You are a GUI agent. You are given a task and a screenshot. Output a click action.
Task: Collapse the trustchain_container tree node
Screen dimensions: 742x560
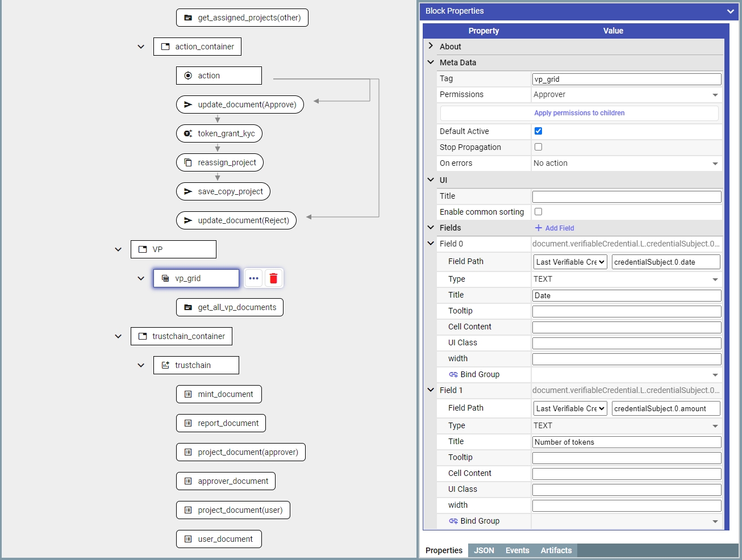tap(118, 336)
